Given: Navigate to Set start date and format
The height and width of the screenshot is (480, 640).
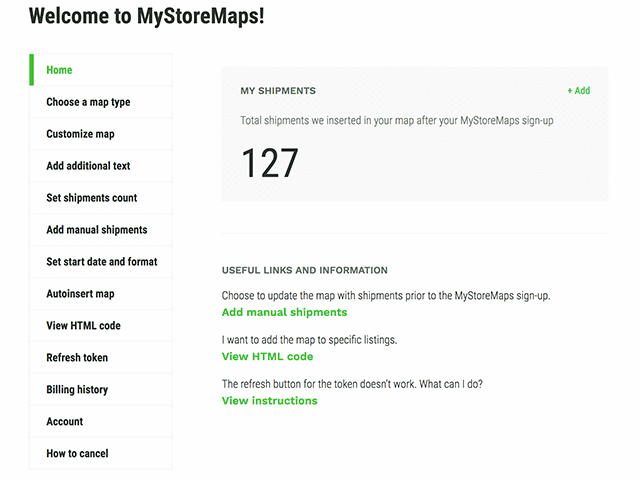Looking at the screenshot, I should pyautogui.click(x=101, y=262).
